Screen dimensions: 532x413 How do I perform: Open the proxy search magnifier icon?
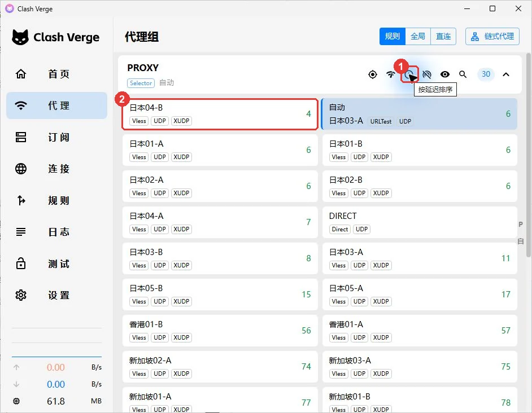coord(463,74)
